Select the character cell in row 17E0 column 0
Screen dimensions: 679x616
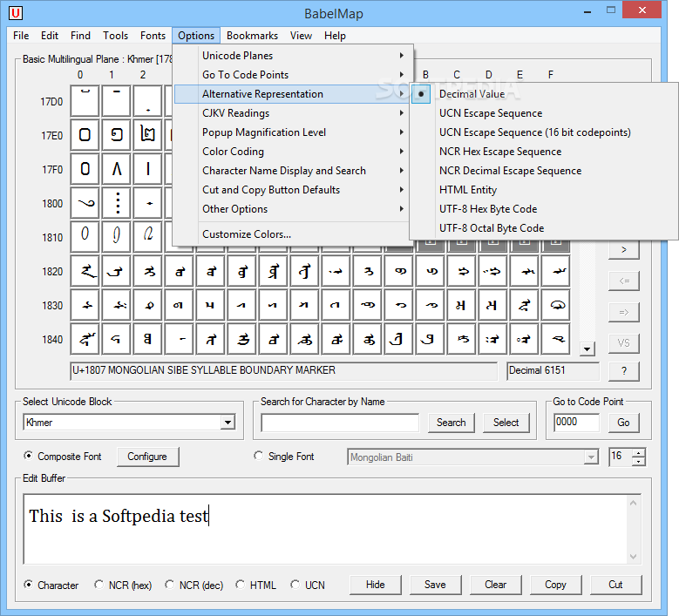(x=85, y=136)
